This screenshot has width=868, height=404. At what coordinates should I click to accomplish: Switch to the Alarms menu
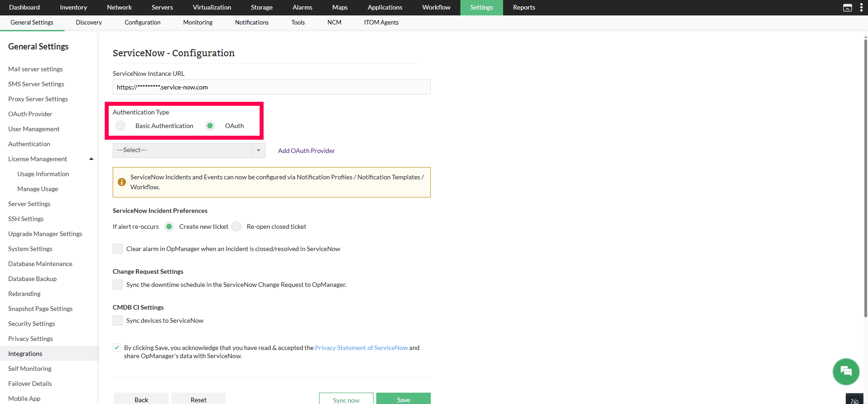click(x=302, y=7)
